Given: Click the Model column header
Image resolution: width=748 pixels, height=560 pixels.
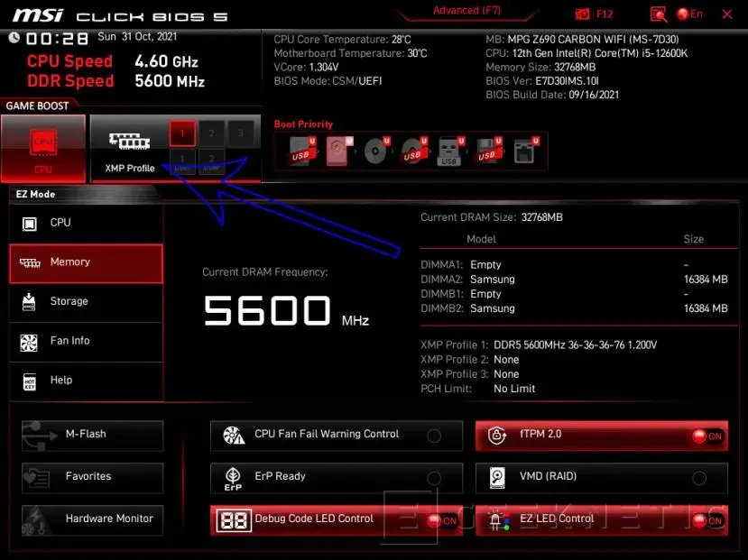Looking at the screenshot, I should (x=481, y=239).
